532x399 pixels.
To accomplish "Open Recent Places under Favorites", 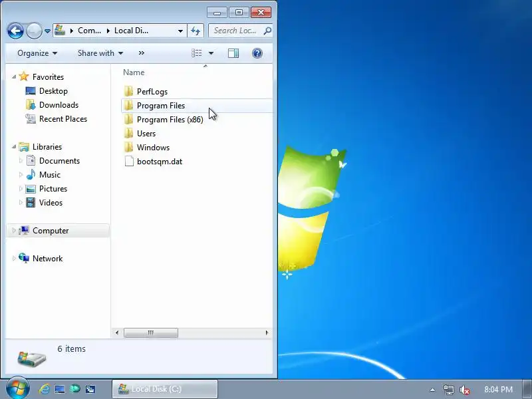I will pyautogui.click(x=63, y=119).
